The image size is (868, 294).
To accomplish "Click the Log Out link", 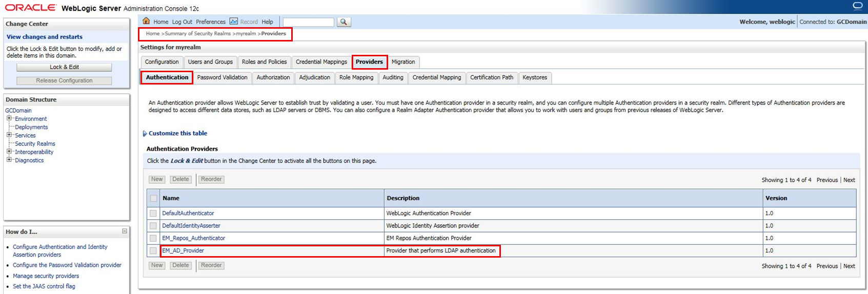I will point(182,22).
